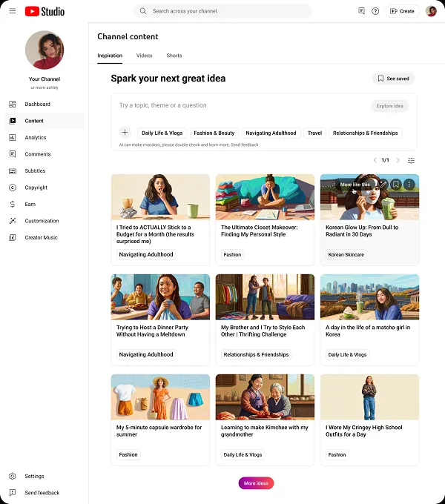Image resolution: width=445 pixels, height=504 pixels.
Task: Open idea filter settings sliders icon
Action: point(412,160)
